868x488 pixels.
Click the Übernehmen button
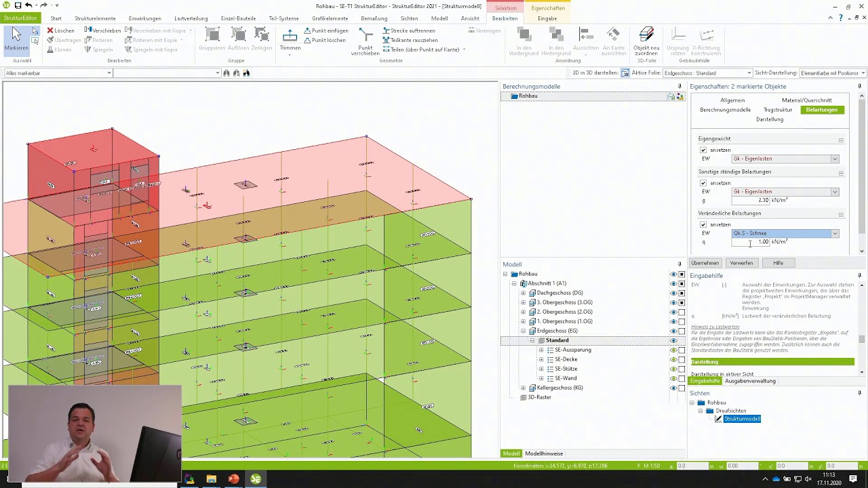705,263
